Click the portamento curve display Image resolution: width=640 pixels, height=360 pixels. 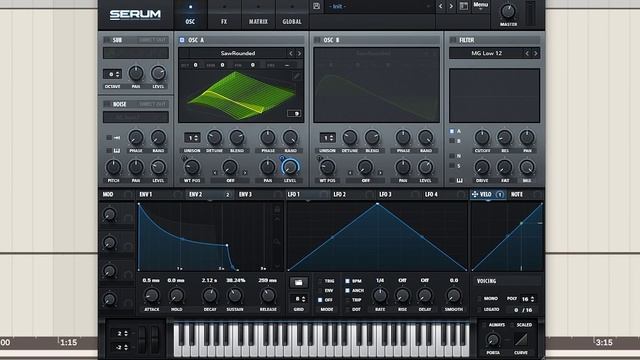(x=521, y=340)
